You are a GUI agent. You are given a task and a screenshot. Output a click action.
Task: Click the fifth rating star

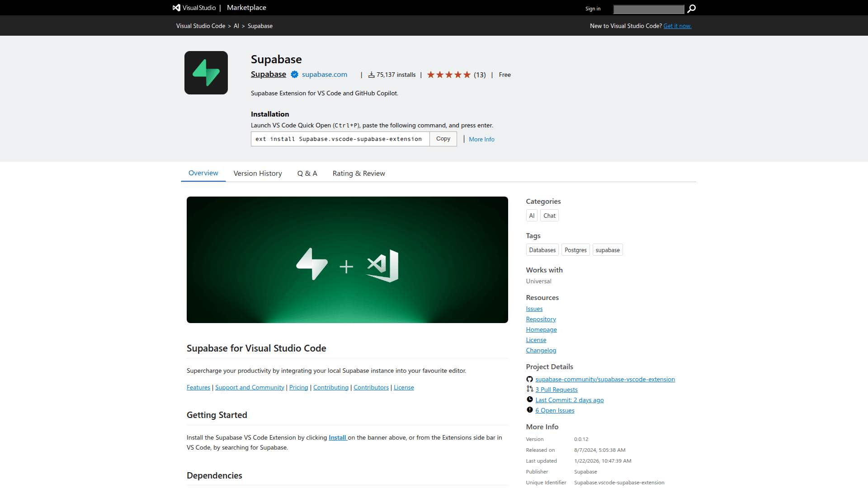point(467,75)
